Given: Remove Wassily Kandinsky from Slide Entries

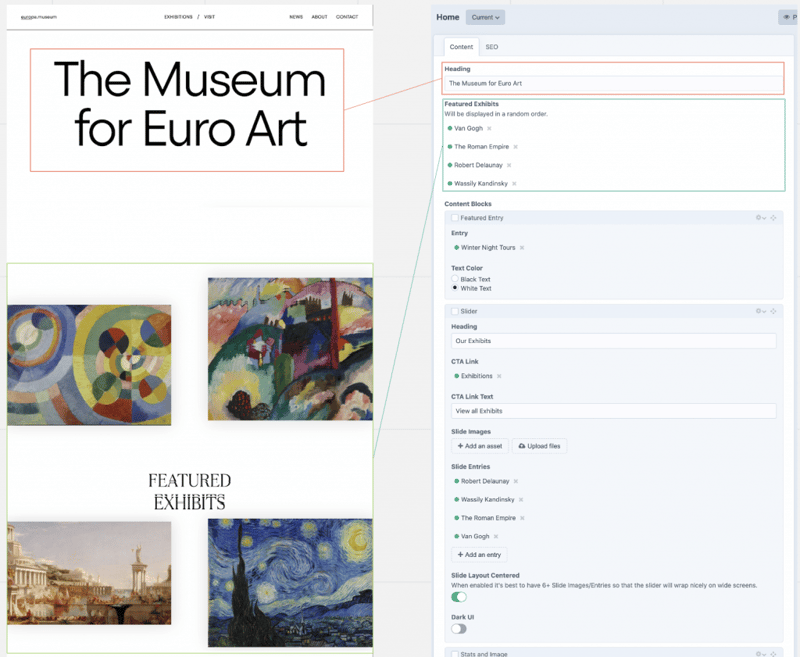Looking at the screenshot, I should click(521, 499).
